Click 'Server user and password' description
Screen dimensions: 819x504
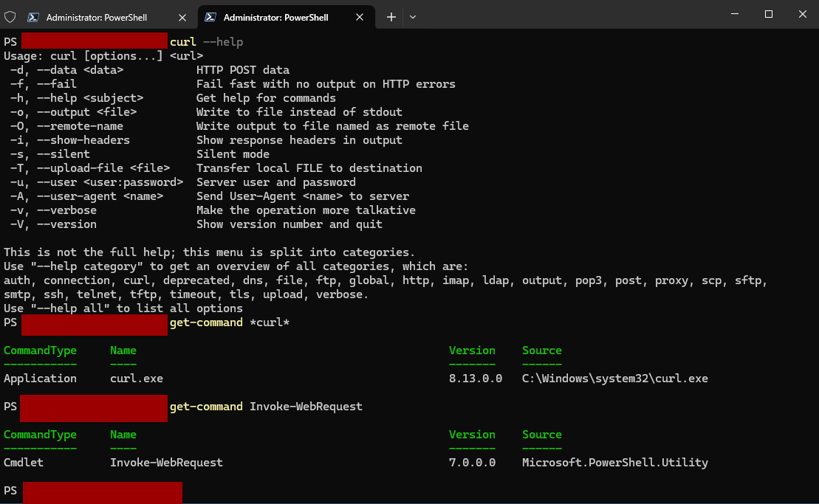pos(276,182)
